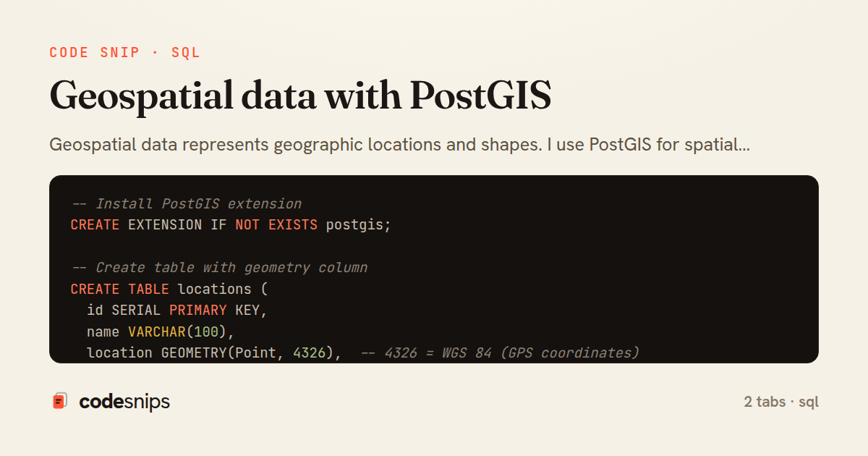Click the 'Create table with geometry column' comment

(219, 268)
